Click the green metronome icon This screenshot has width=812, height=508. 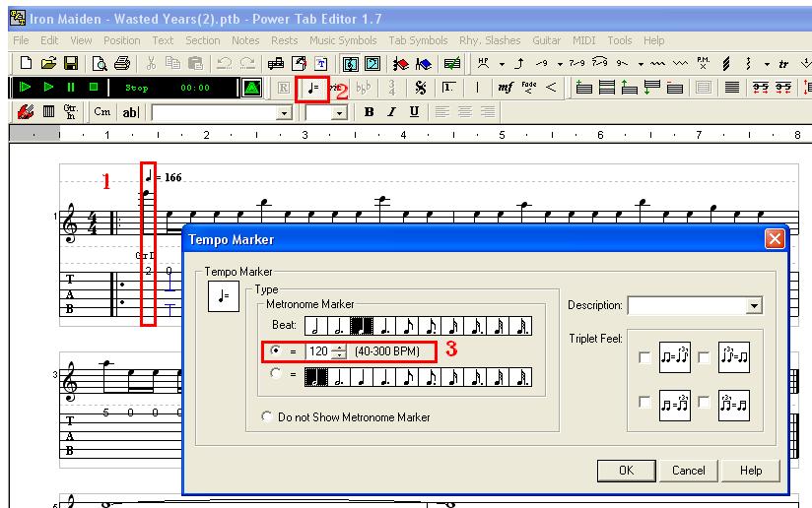click(x=251, y=88)
